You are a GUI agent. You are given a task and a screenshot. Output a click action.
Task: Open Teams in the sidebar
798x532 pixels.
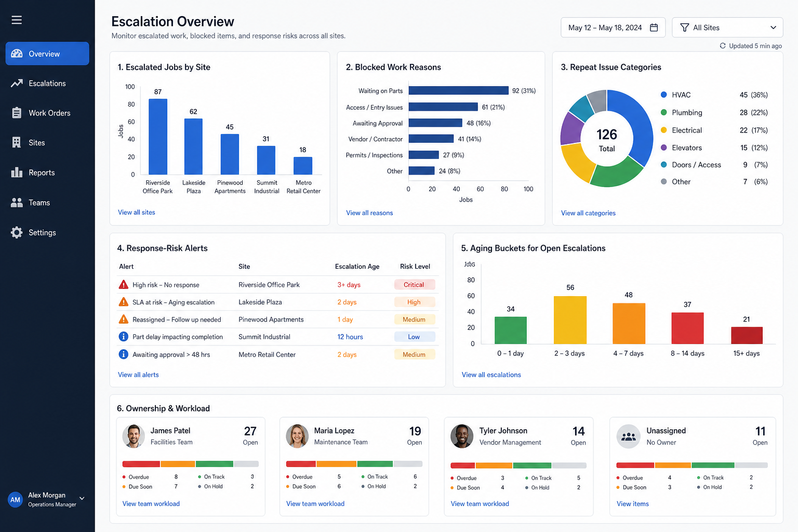click(47, 203)
